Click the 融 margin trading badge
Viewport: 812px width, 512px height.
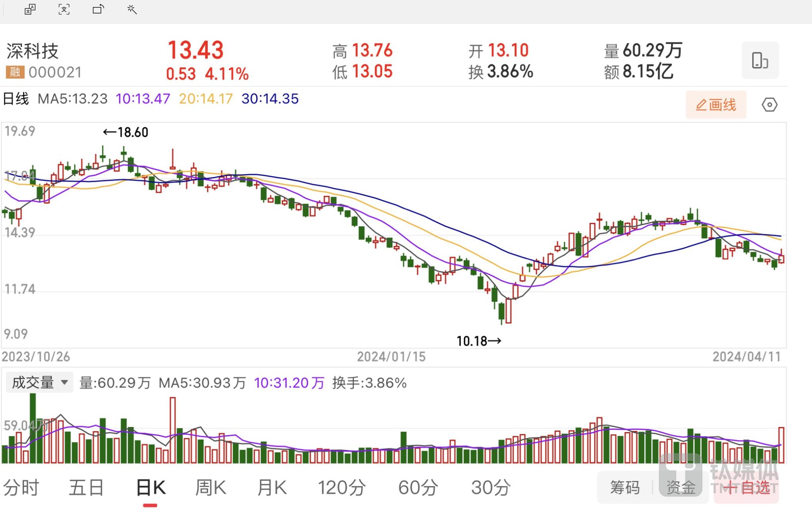pos(15,72)
